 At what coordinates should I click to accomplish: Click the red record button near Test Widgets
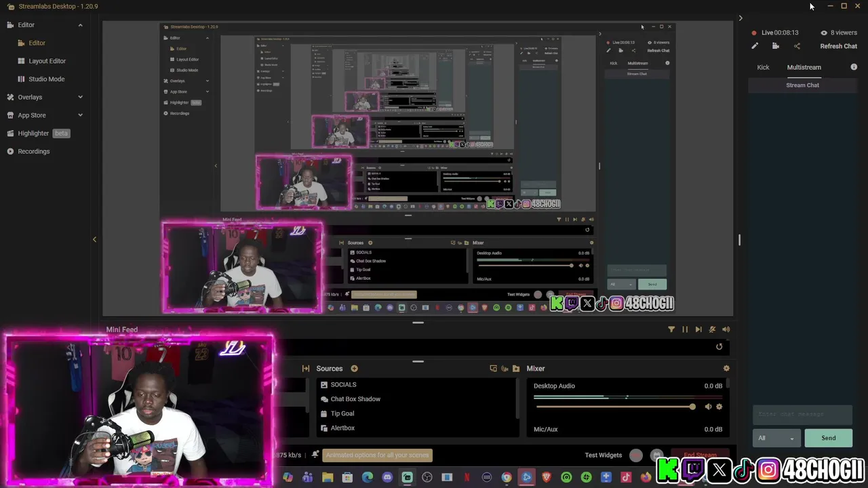636,455
